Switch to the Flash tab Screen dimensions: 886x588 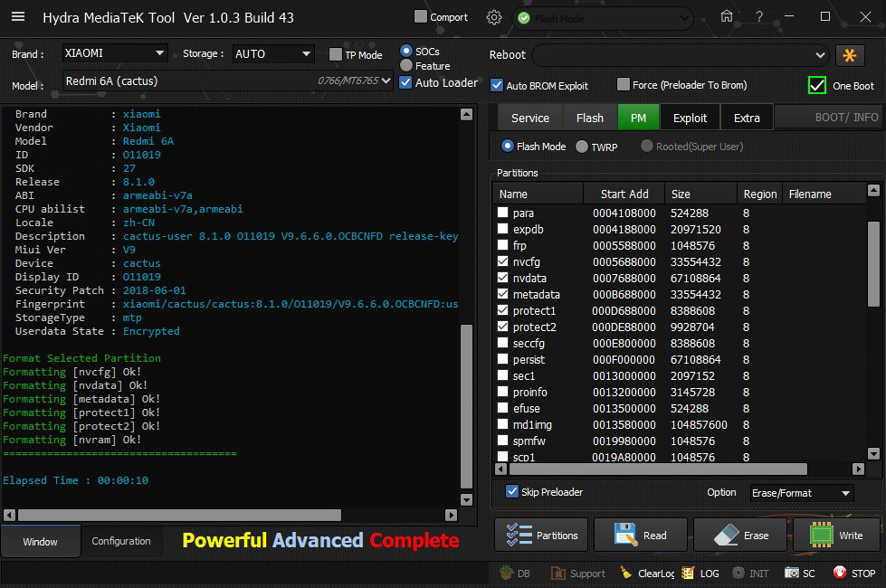(589, 118)
